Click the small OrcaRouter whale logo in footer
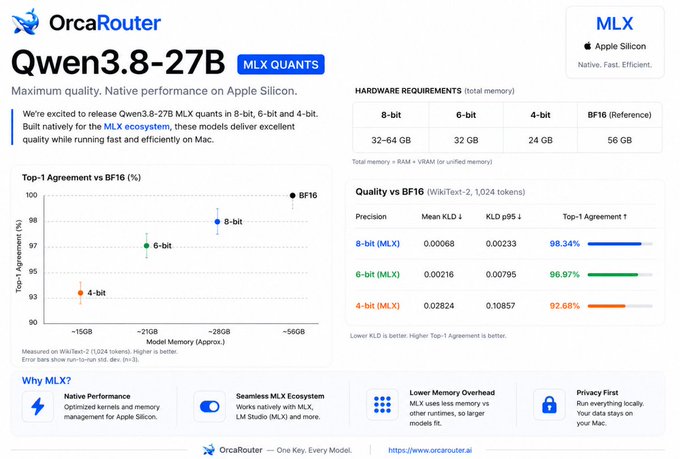The width and height of the screenshot is (680, 459). (209, 450)
